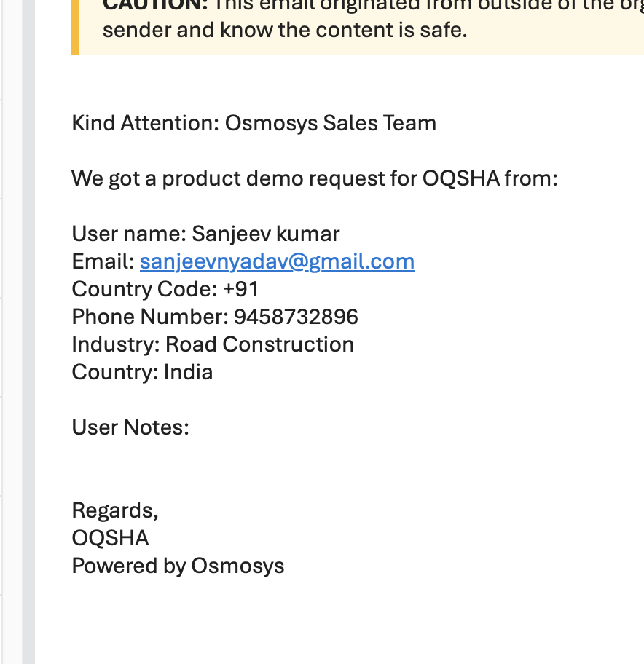Screen dimensions: 644x664
Task: Click the Industry label
Action: coord(115,344)
